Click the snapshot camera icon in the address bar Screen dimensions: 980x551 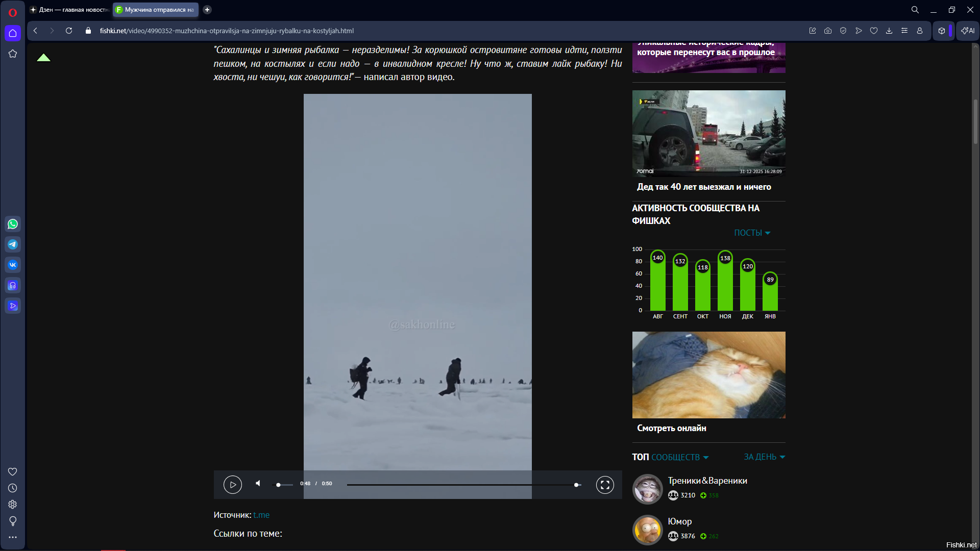tap(828, 31)
